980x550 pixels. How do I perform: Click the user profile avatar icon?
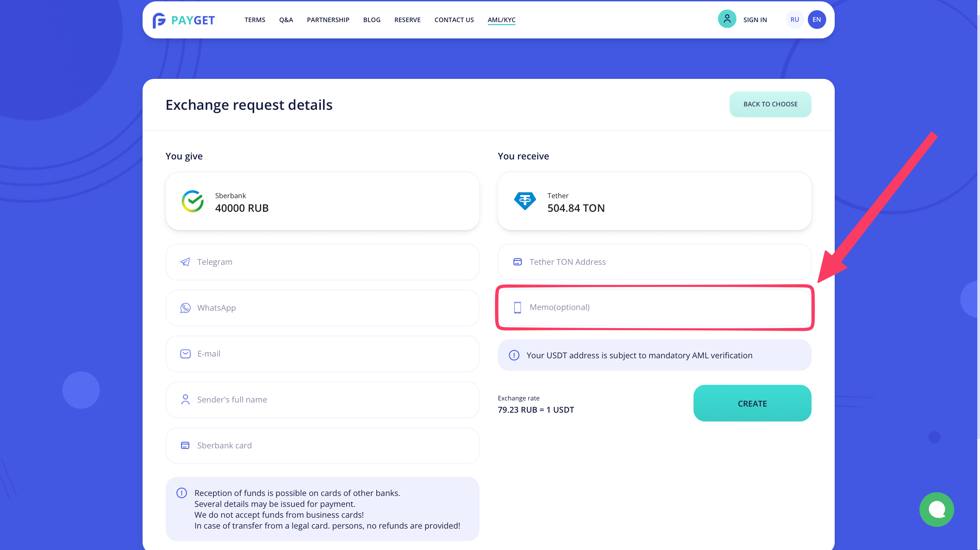(726, 19)
